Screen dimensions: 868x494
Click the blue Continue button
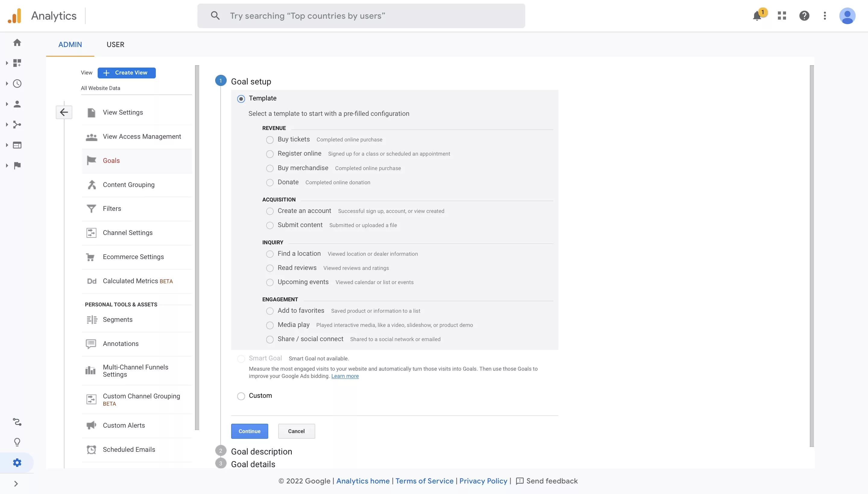coord(250,431)
